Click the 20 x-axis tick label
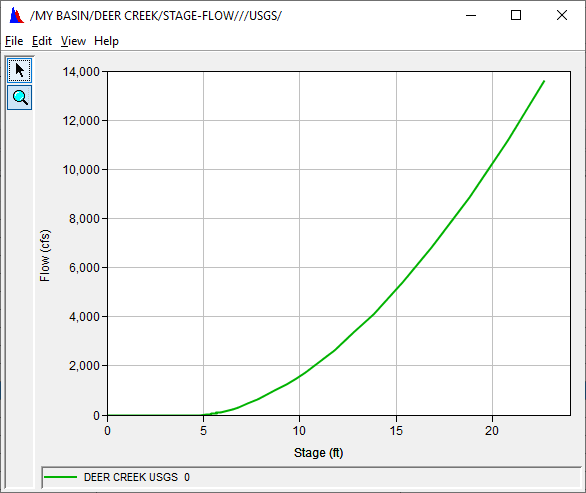Viewport: 586px width, 493px height. (x=492, y=431)
